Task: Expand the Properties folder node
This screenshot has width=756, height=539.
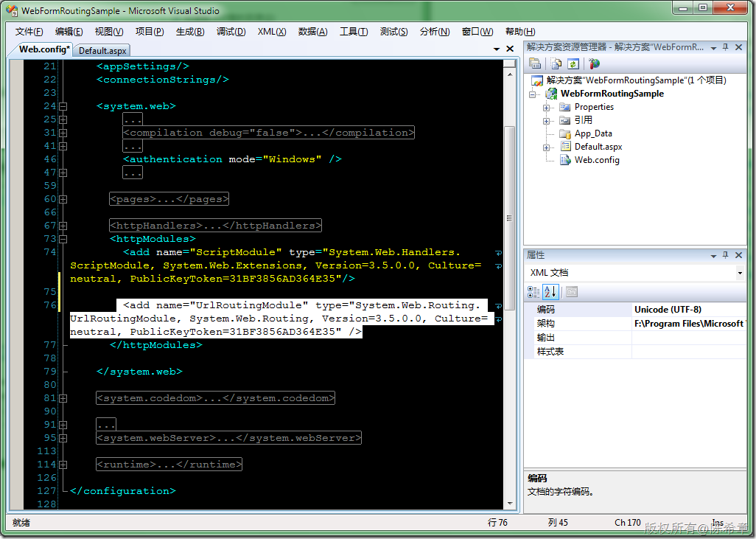Action: 546,108
